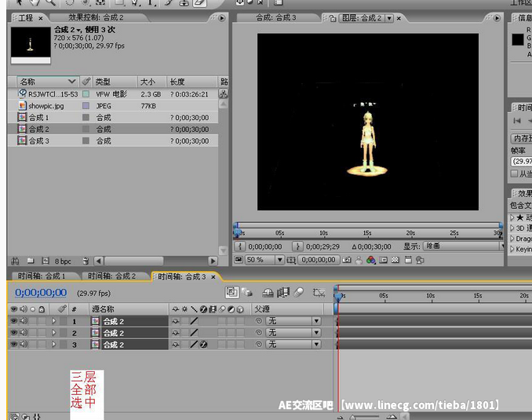Viewport: 532px width, 420px height.
Task: Click the always preview this view icon
Action: coord(239,260)
